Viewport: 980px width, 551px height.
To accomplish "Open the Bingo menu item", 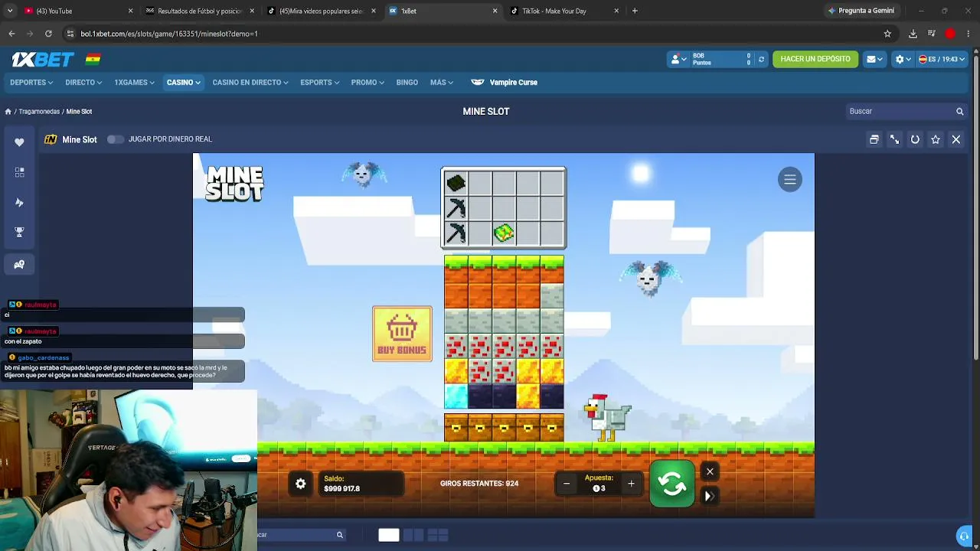I will tap(407, 83).
